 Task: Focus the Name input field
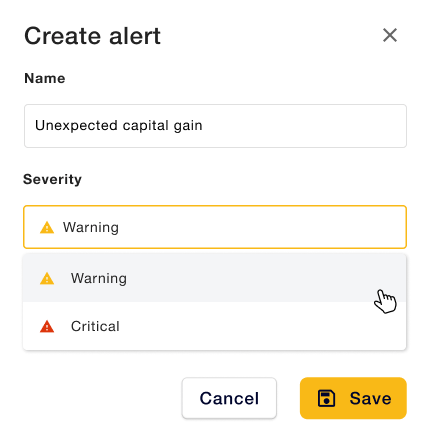tap(215, 126)
